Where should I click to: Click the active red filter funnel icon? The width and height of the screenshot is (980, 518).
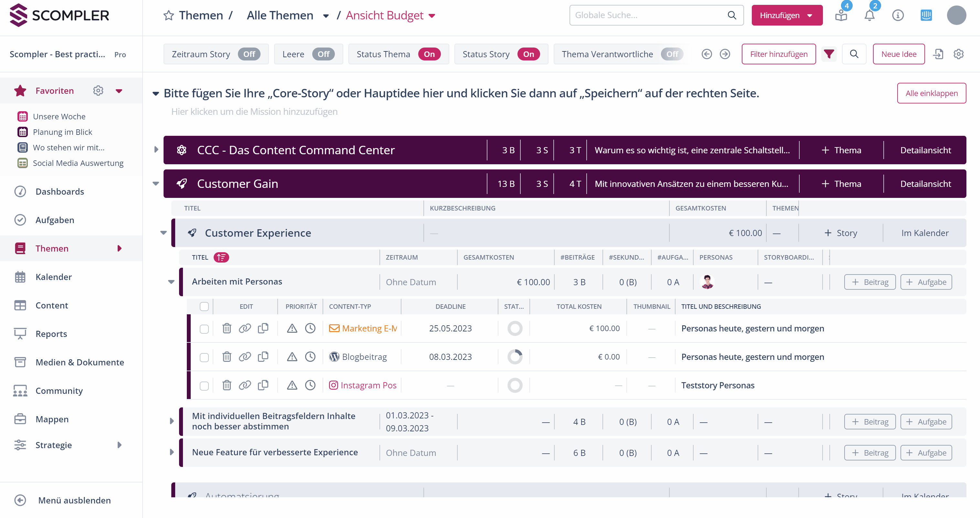point(829,54)
